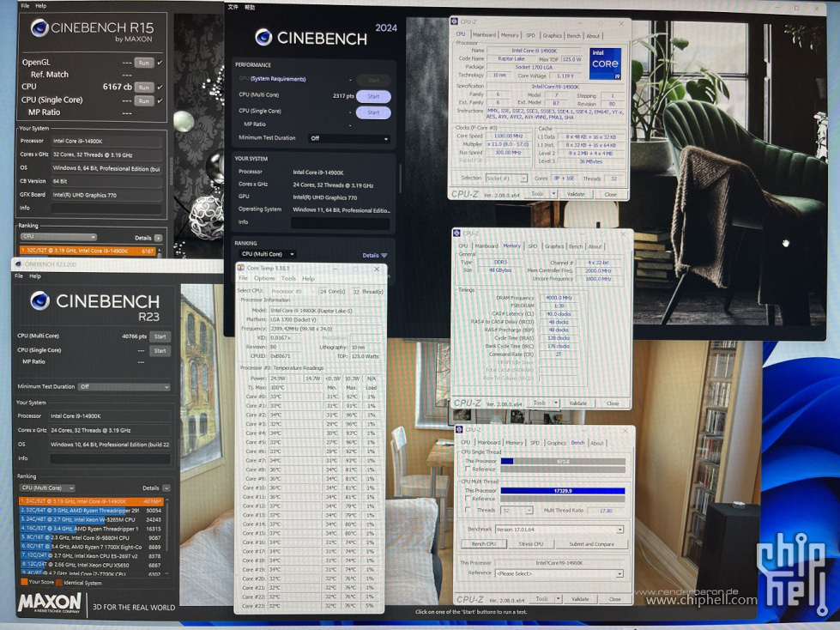Run the CPU test in Cinebench R15
This screenshot has width=840, height=630.
144,87
